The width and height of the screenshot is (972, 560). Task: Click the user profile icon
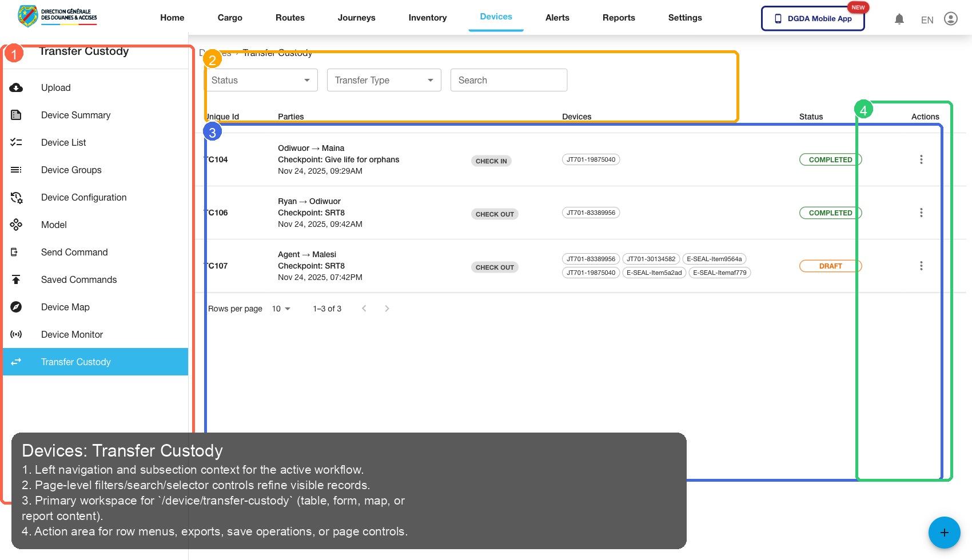tap(951, 18)
